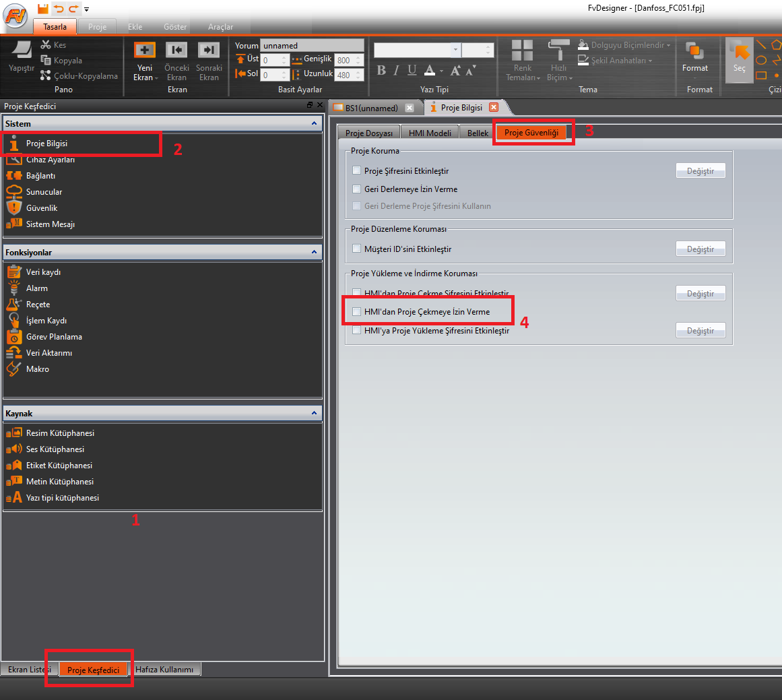
Task: Open Resim Kütüphanesi
Action: click(59, 433)
